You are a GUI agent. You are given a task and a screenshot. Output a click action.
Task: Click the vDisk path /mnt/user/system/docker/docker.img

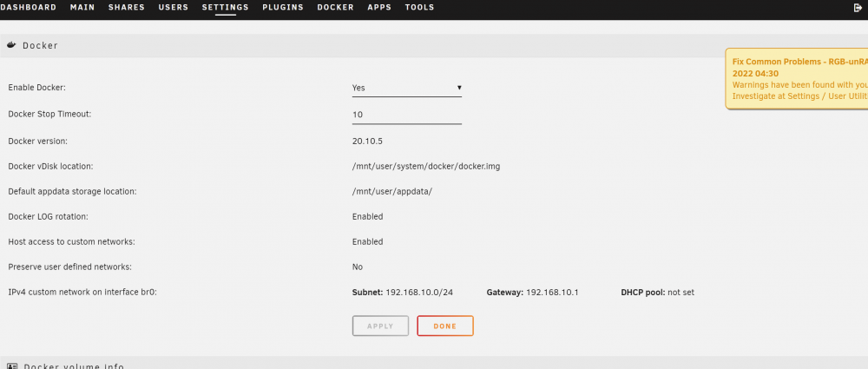[426, 166]
